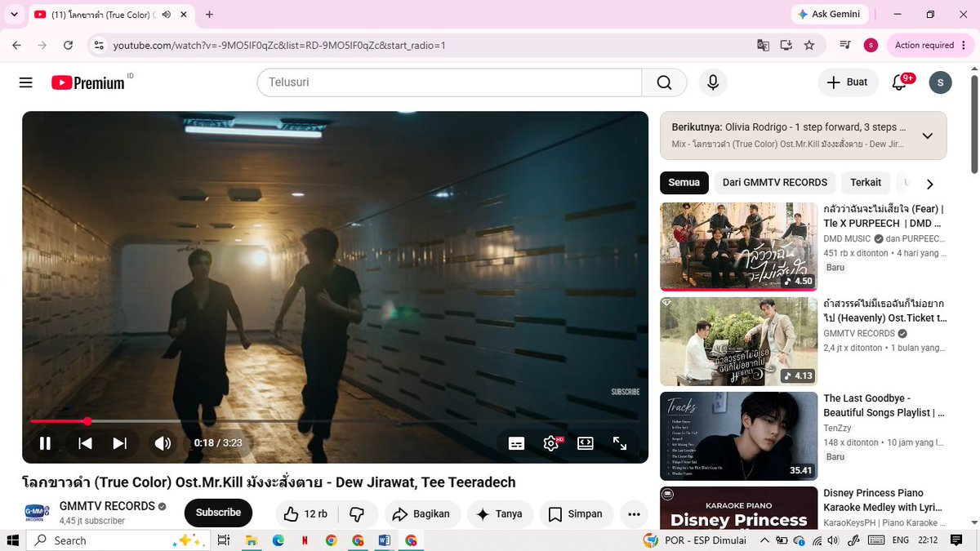Open the Fear Tle X PURPEECH thumbnail
The image size is (980, 551).
coord(738,247)
